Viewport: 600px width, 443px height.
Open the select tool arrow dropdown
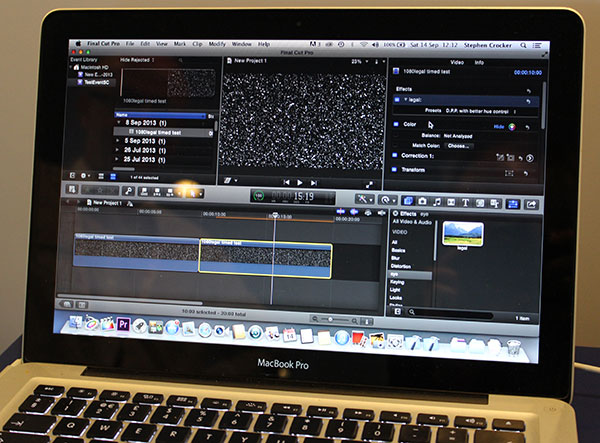193,192
